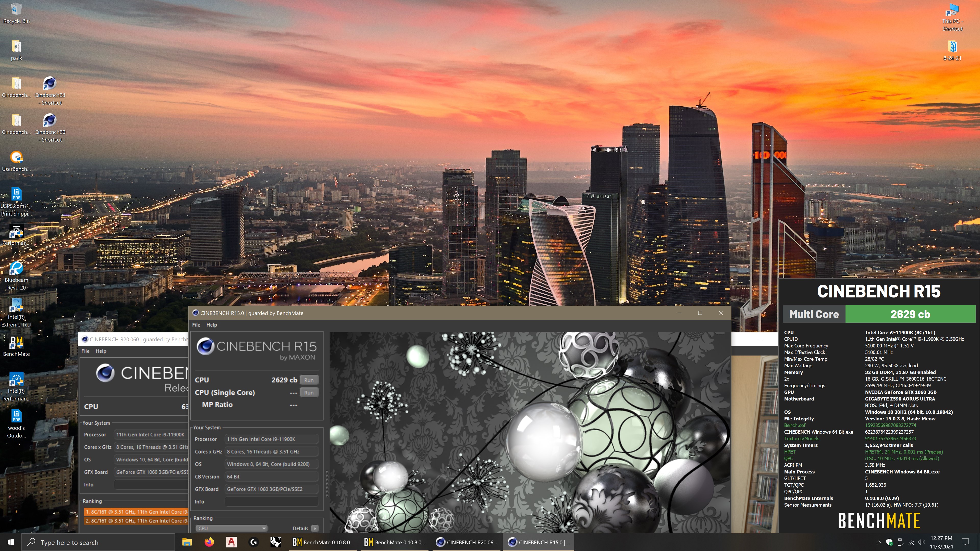Click the Info field in Cinebench R20 window
This screenshot has height=551, width=980.
coord(151,484)
